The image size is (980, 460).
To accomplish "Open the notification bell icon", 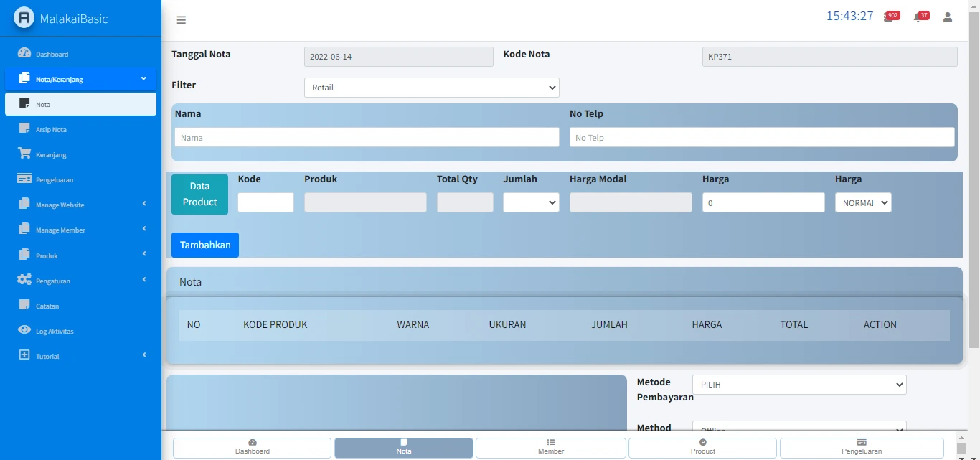I will click(x=918, y=17).
